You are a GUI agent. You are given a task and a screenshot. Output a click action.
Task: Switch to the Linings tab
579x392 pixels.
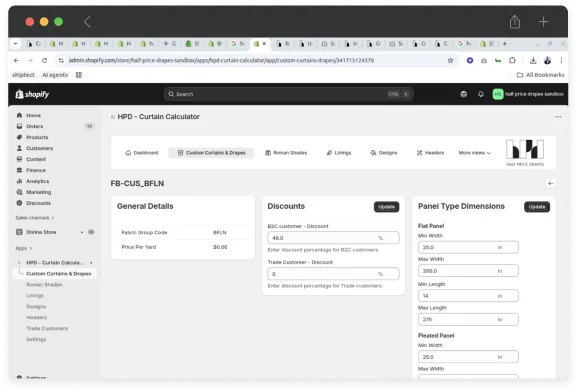[x=339, y=153]
